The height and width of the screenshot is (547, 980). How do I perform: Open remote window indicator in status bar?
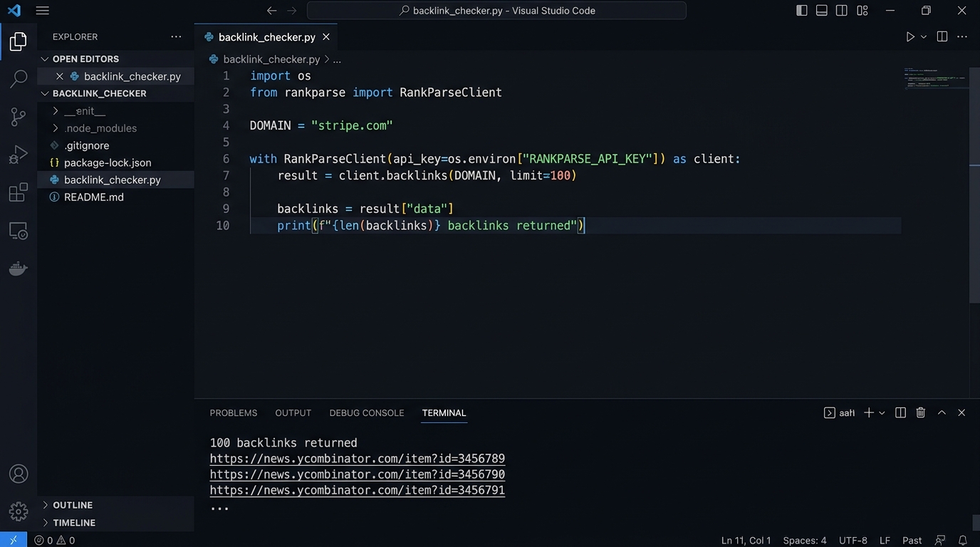click(x=14, y=540)
